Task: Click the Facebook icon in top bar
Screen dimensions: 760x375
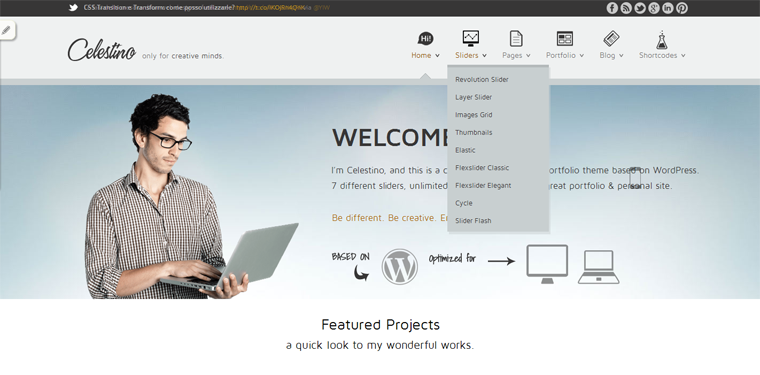Action: [612, 8]
